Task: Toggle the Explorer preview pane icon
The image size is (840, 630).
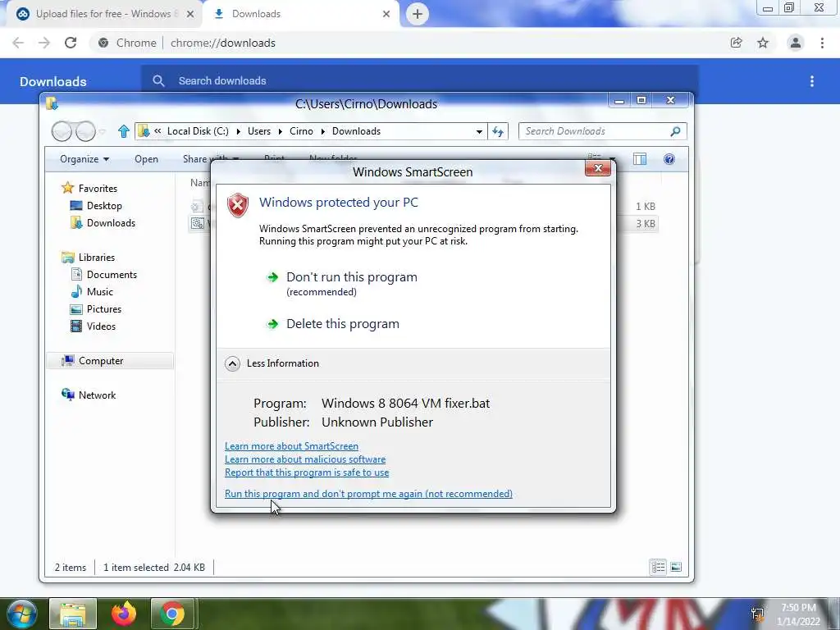Action: [640, 159]
